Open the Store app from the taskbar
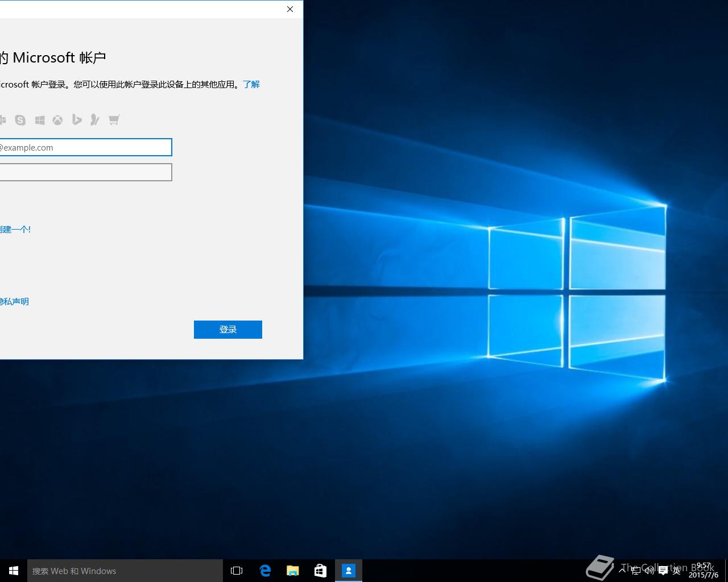This screenshot has width=728, height=582. click(x=321, y=571)
